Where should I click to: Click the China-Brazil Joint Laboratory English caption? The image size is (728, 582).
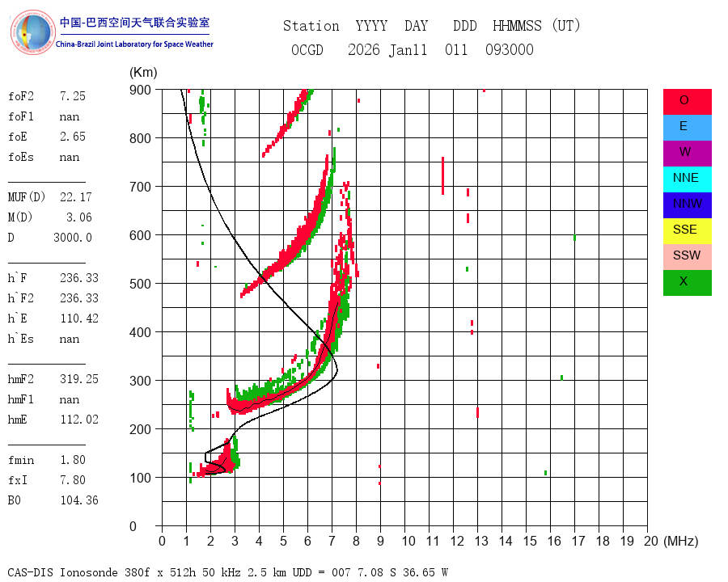tap(134, 44)
